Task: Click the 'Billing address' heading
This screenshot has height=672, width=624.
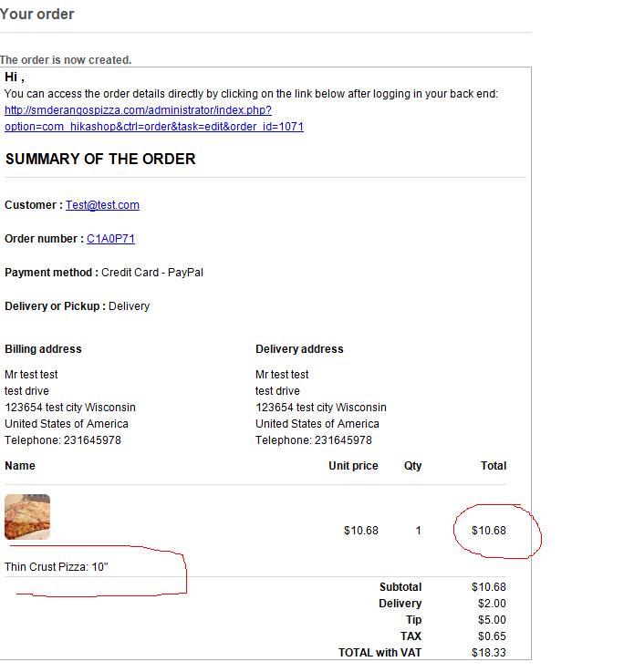Action: point(43,349)
